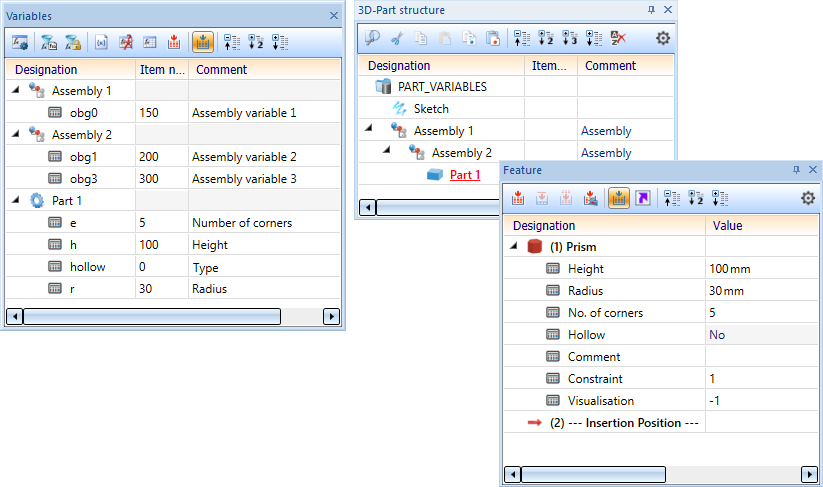The image size is (823, 487).
Task: Click second faded import icon in Feature toolbar
Action: (x=542, y=198)
